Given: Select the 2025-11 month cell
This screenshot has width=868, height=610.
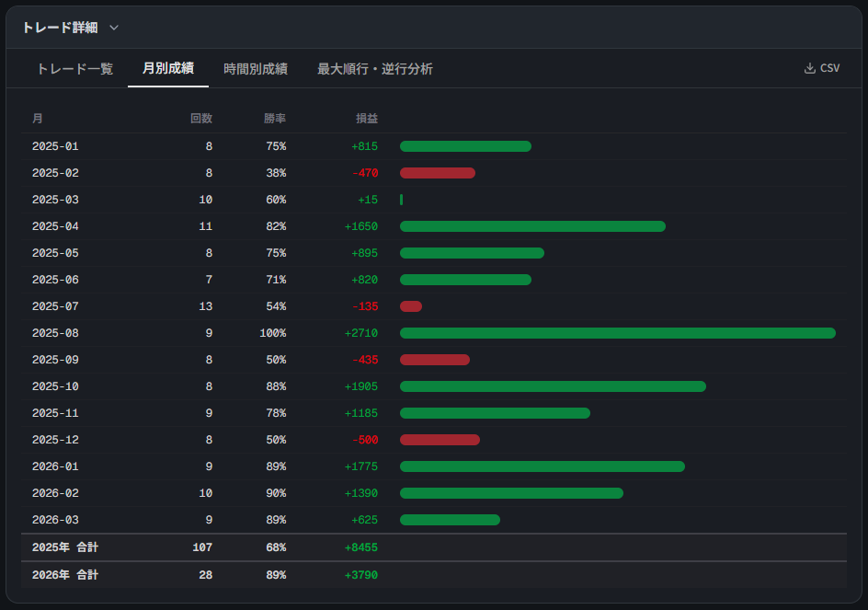Looking at the screenshot, I should click(x=55, y=413).
